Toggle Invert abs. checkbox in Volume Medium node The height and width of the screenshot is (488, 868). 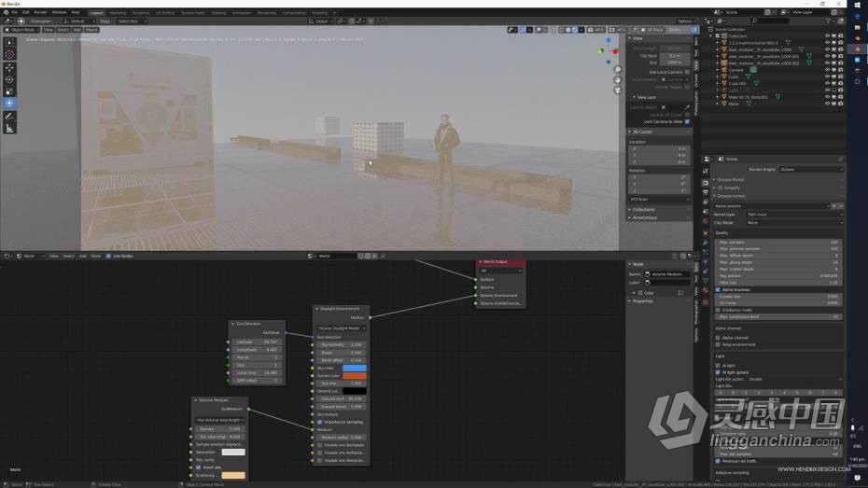pyautogui.click(x=199, y=467)
